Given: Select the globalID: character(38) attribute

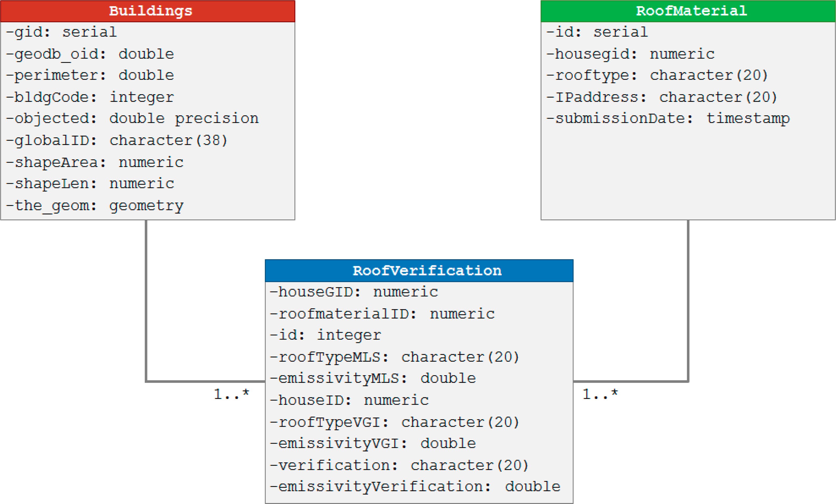Looking at the screenshot, I should click(117, 140).
